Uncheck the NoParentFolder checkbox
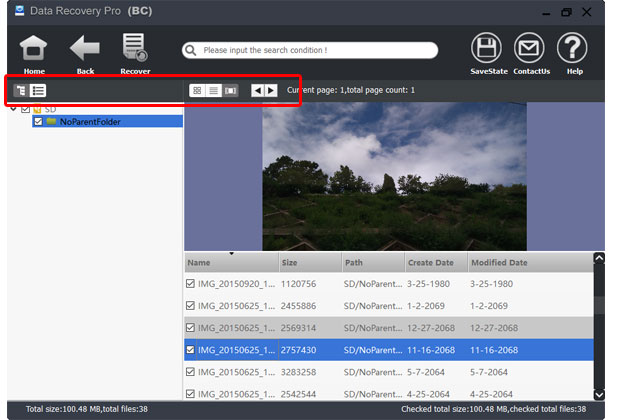Screen dimensions: 620x420 tap(38, 121)
